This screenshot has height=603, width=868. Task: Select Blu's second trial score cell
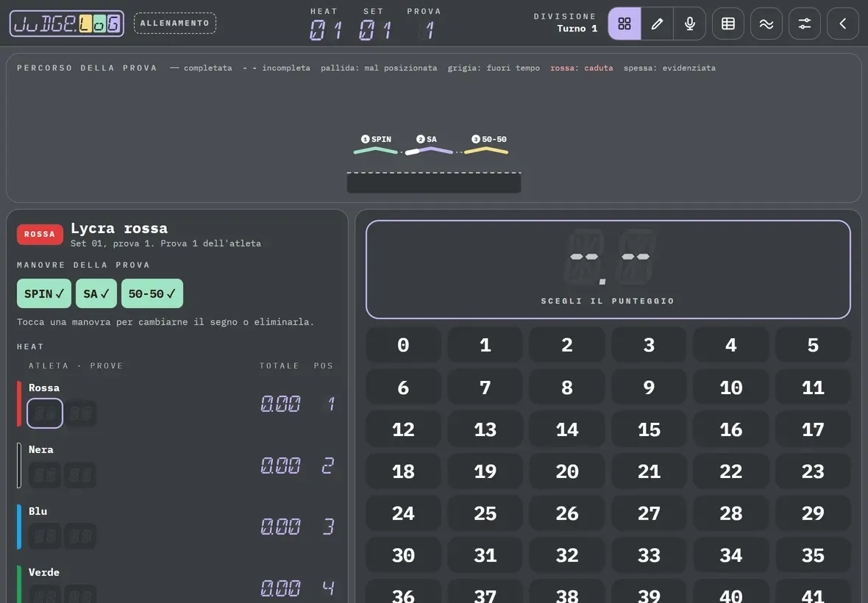pos(80,536)
